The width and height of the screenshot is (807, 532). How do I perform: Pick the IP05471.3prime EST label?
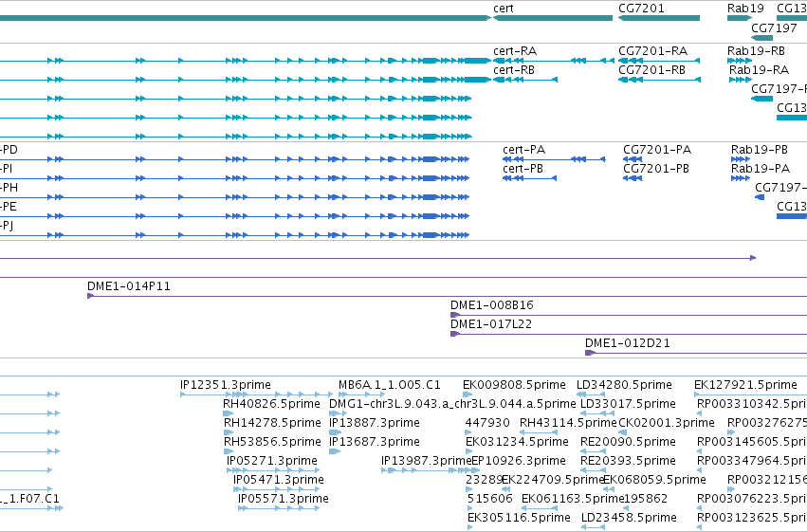tap(279, 480)
